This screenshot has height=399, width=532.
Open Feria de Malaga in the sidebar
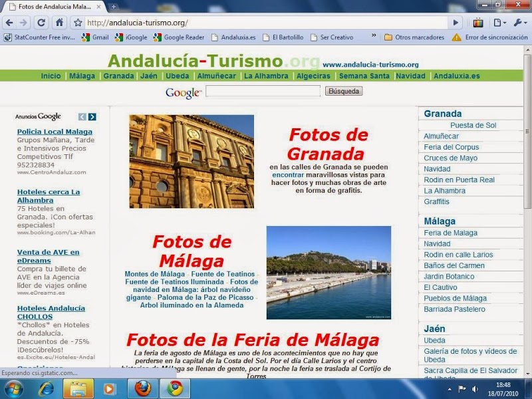pyautogui.click(x=451, y=233)
